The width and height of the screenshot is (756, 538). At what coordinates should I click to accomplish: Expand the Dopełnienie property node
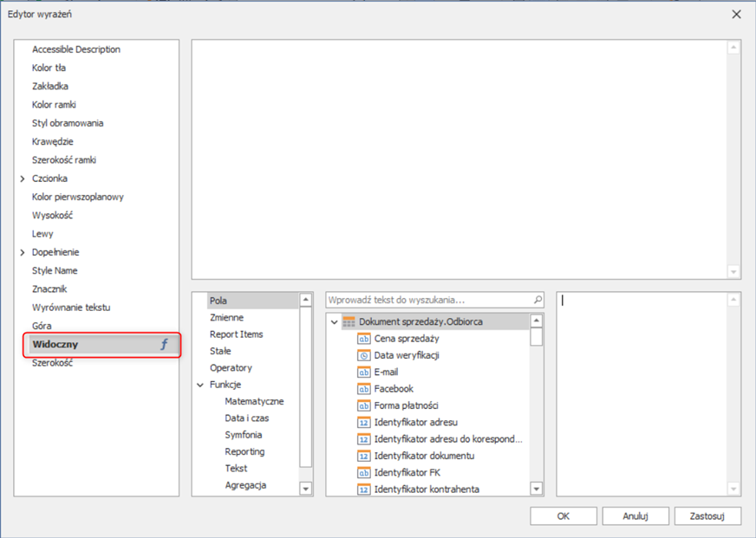(23, 252)
